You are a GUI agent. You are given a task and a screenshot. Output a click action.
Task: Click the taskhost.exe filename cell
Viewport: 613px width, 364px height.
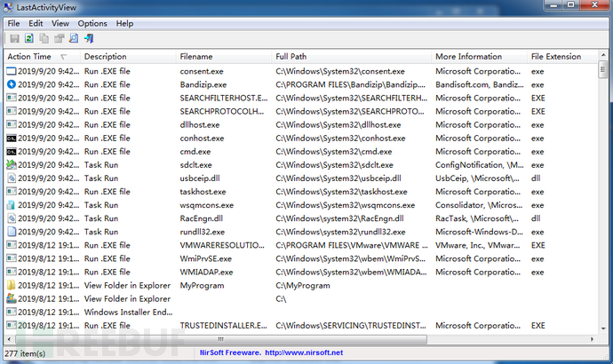(203, 192)
